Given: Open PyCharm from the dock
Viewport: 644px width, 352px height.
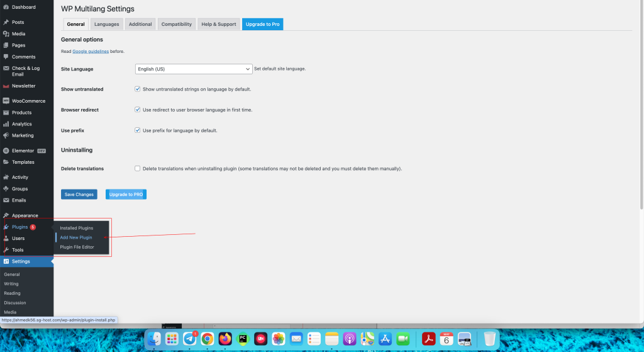Looking at the screenshot, I should [243, 339].
